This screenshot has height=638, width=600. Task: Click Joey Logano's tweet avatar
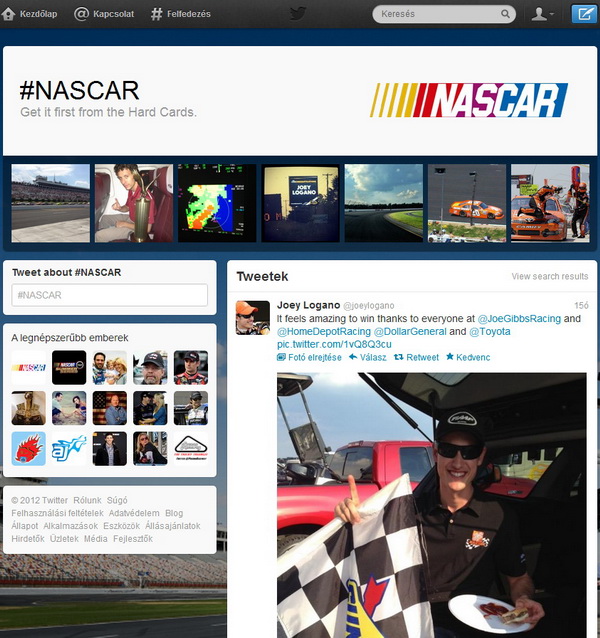point(253,318)
